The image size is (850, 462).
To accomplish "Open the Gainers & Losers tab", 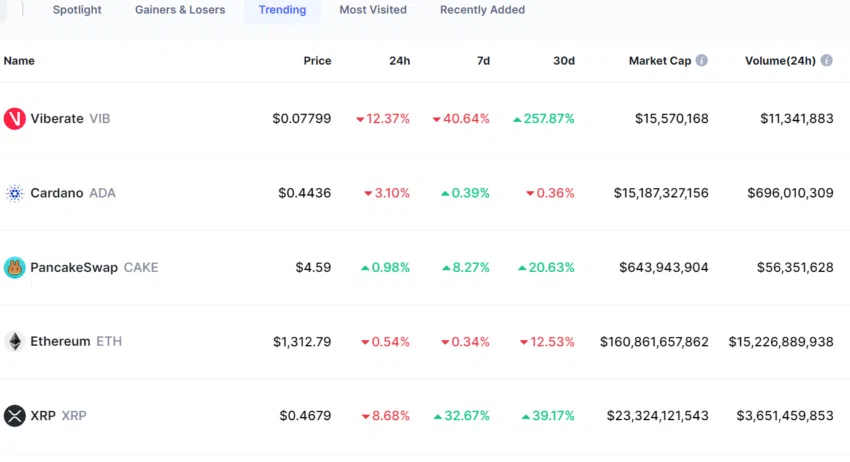I will (180, 10).
